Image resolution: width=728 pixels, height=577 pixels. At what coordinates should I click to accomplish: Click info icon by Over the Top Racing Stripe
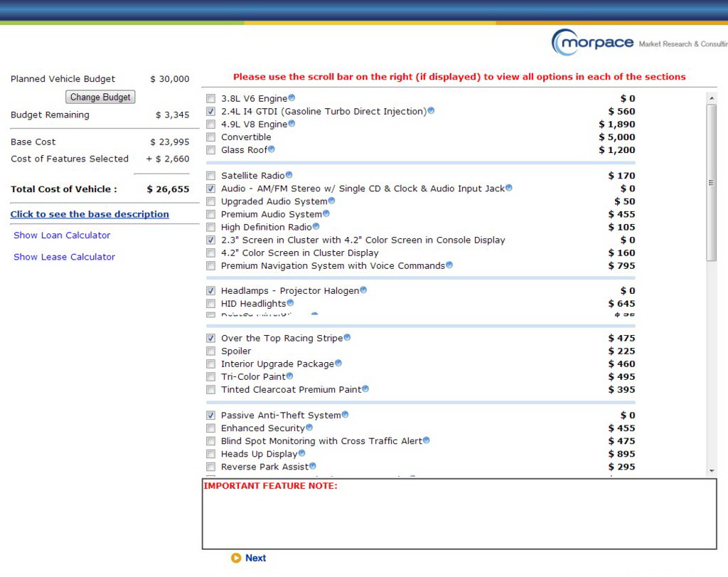pyautogui.click(x=347, y=337)
